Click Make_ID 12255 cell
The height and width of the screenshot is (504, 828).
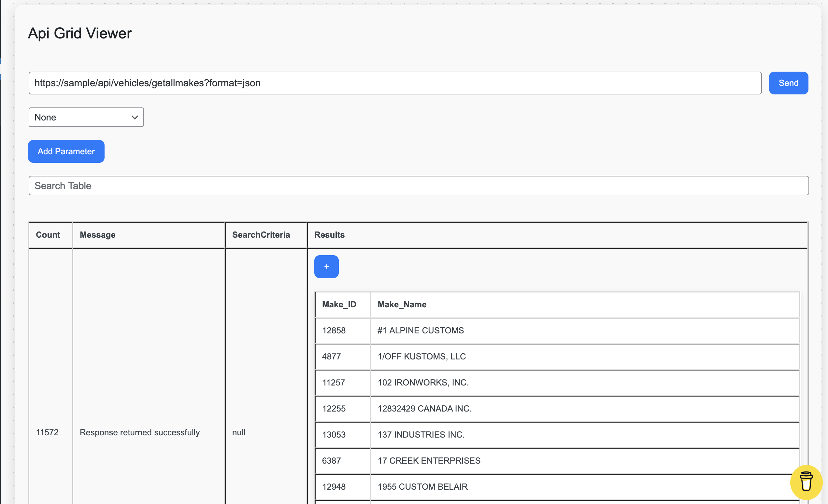click(x=334, y=409)
